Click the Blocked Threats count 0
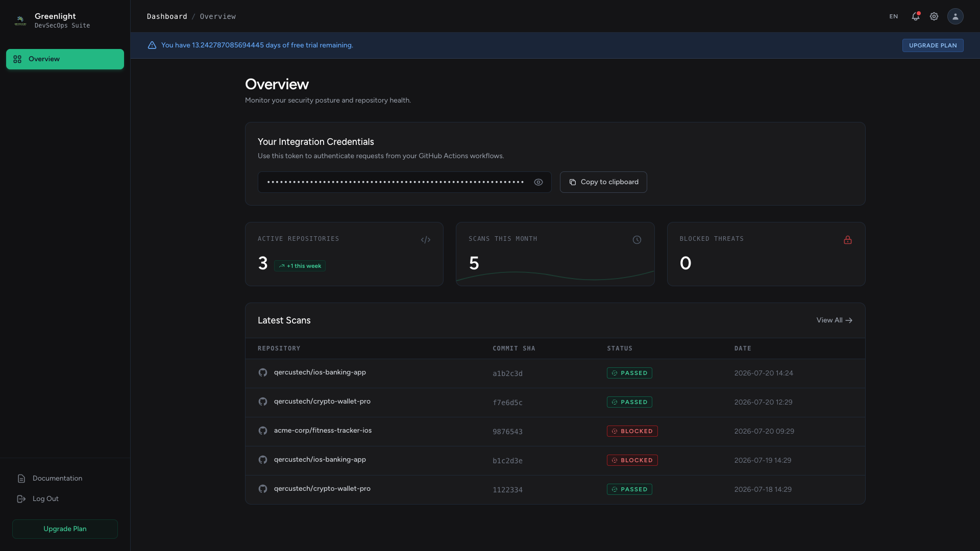980x551 pixels. pyautogui.click(x=685, y=263)
